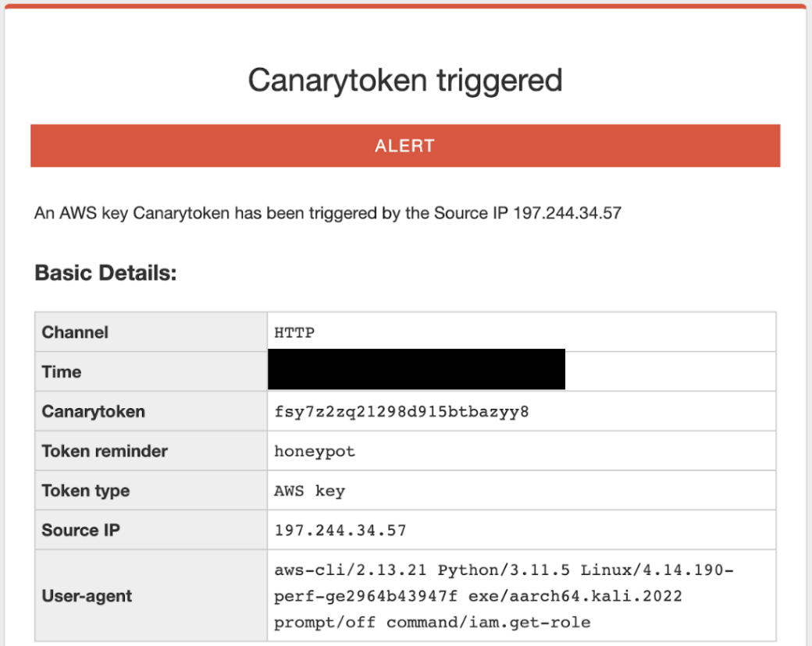
Task: Select the Time row label
Action: pos(62,372)
